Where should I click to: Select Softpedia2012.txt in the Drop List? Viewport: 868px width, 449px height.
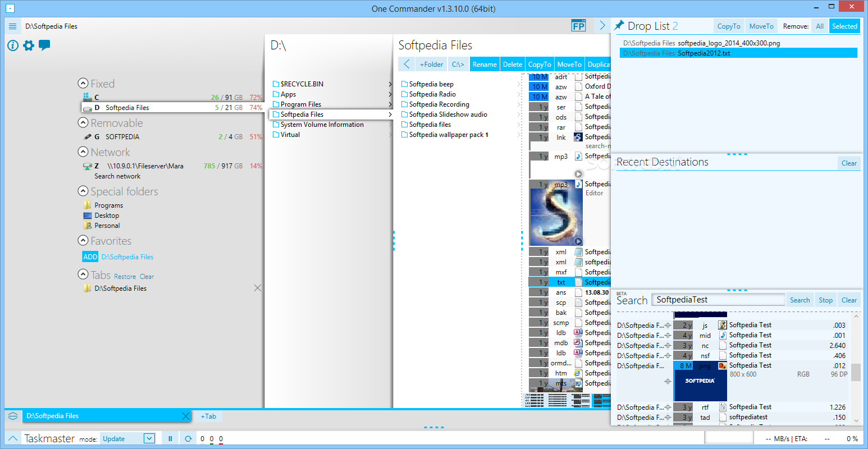click(738, 53)
